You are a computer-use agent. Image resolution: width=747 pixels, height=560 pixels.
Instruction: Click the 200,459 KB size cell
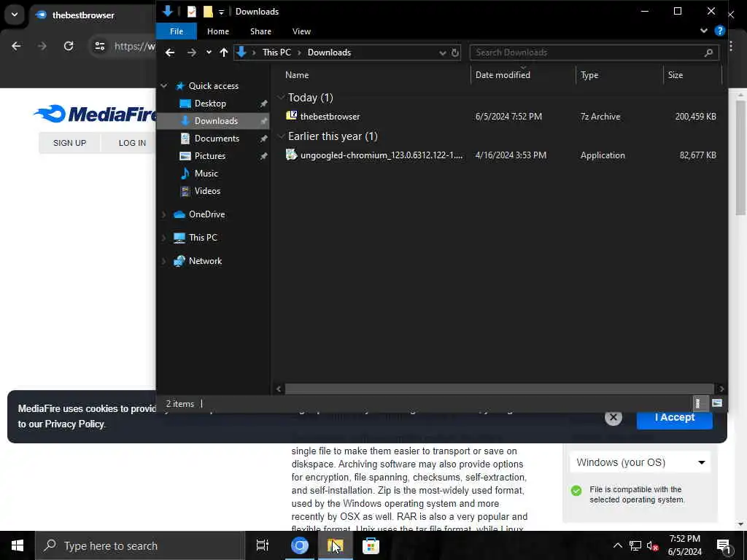(695, 116)
